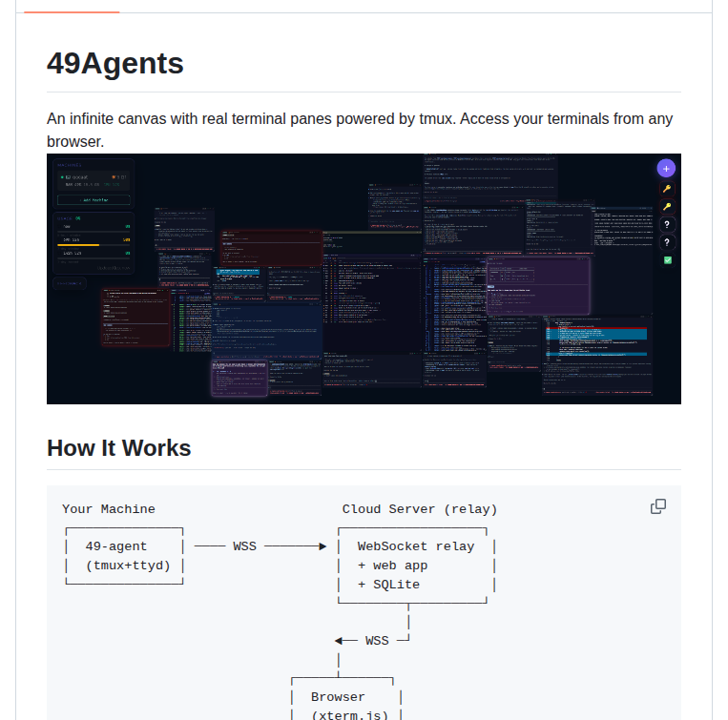Viewport: 728px width, 720px height.
Task: Copy the How It Works code block
Action: (x=658, y=506)
